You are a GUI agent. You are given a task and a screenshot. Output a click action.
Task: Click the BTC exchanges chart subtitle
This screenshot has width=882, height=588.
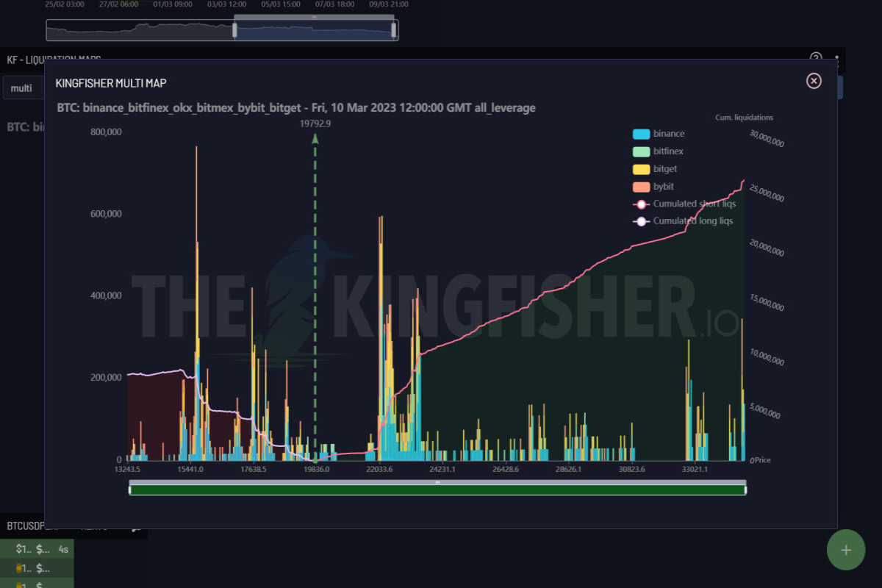point(296,108)
